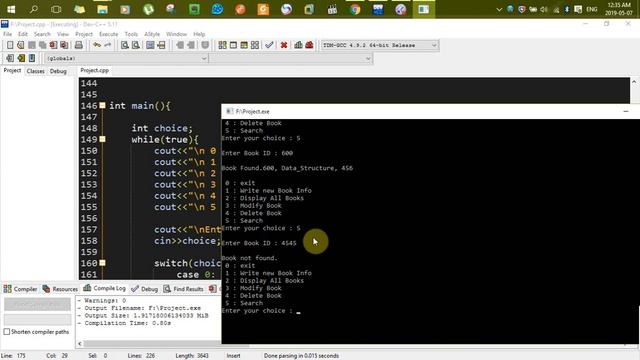640x360 pixels.
Task: Click the Close file toolbar icon
Action: (53, 45)
